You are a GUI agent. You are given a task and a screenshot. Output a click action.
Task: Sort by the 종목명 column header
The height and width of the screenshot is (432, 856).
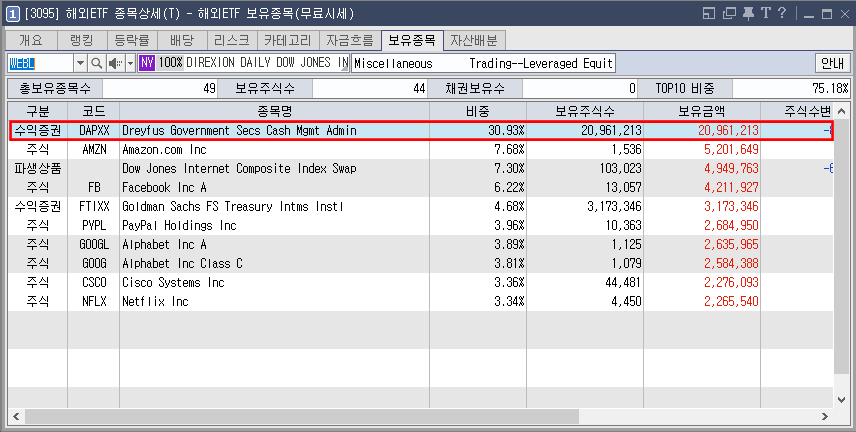[x=275, y=111]
